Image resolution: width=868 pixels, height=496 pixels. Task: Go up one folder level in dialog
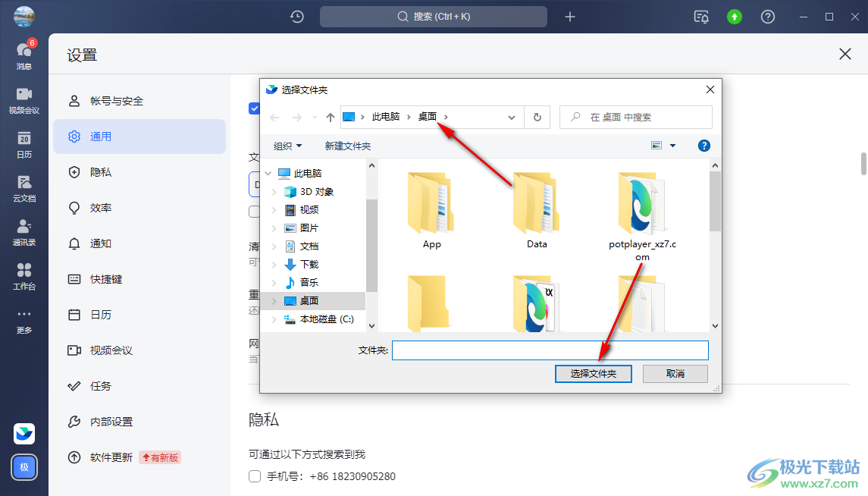click(x=331, y=118)
